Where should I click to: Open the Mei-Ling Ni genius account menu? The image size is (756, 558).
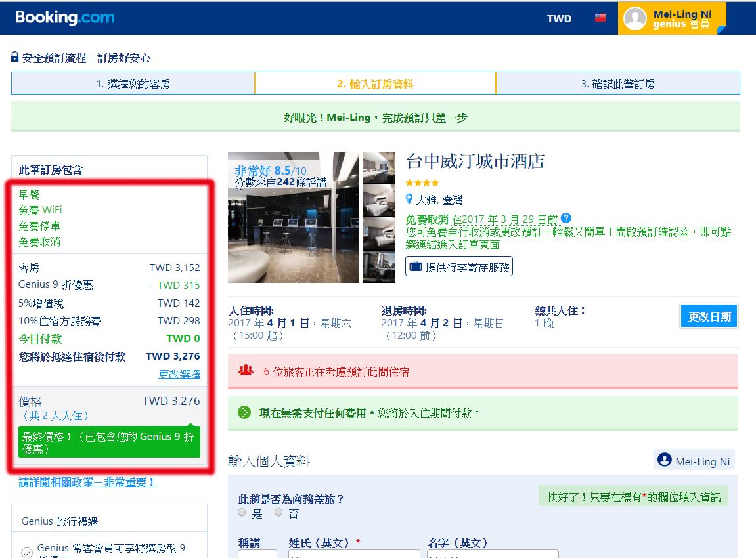tap(672, 18)
